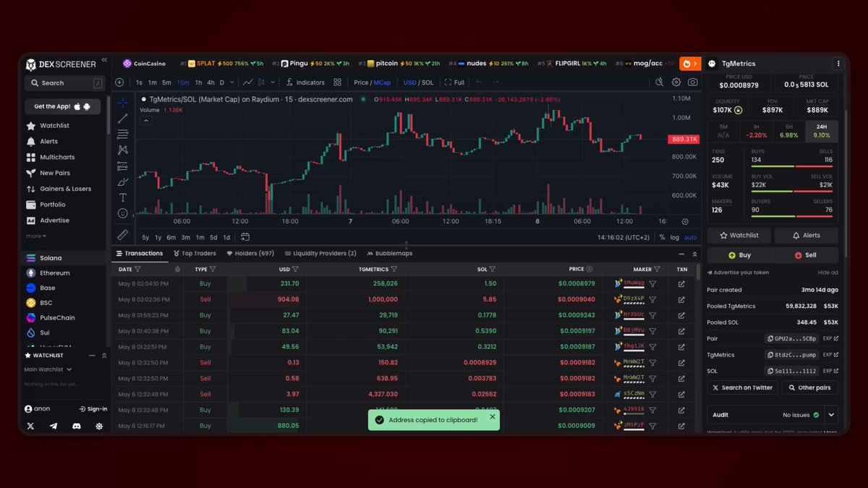Toggle the theme icon in the sidebar footer
This screenshot has height=488, width=868.
99,427
